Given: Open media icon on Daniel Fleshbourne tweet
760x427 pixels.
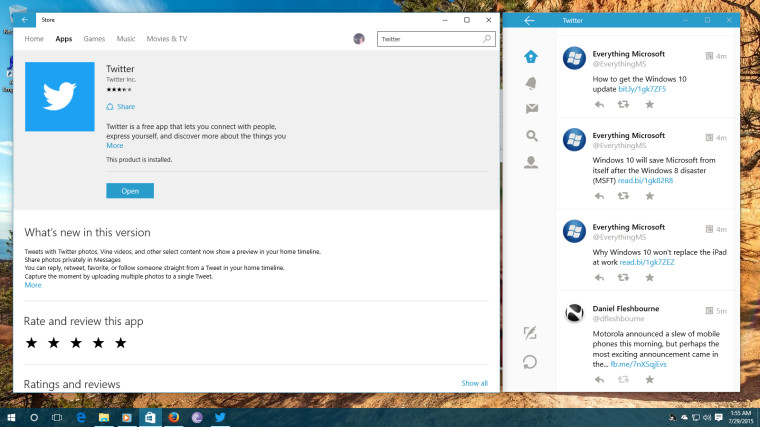Looking at the screenshot, I should point(709,311).
